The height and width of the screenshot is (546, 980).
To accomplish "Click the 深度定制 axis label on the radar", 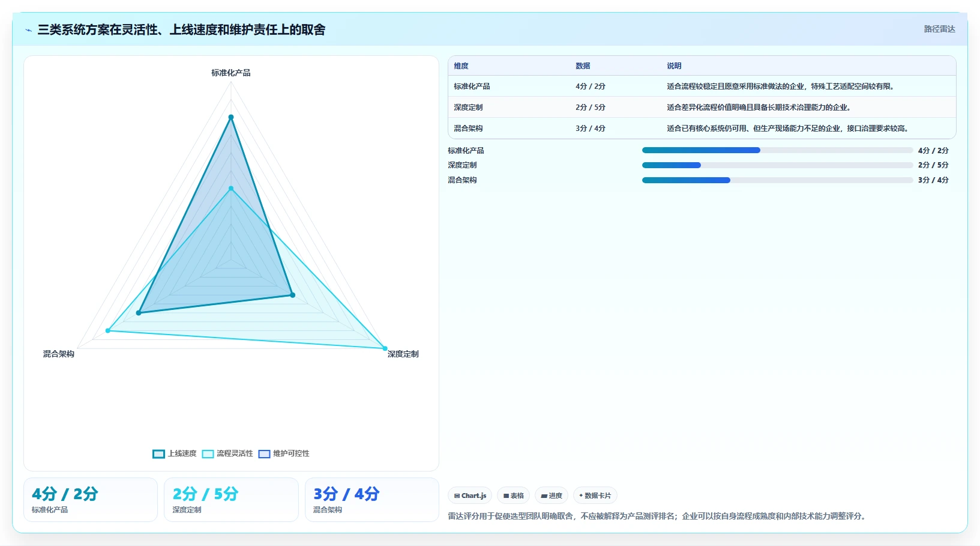I will (403, 354).
